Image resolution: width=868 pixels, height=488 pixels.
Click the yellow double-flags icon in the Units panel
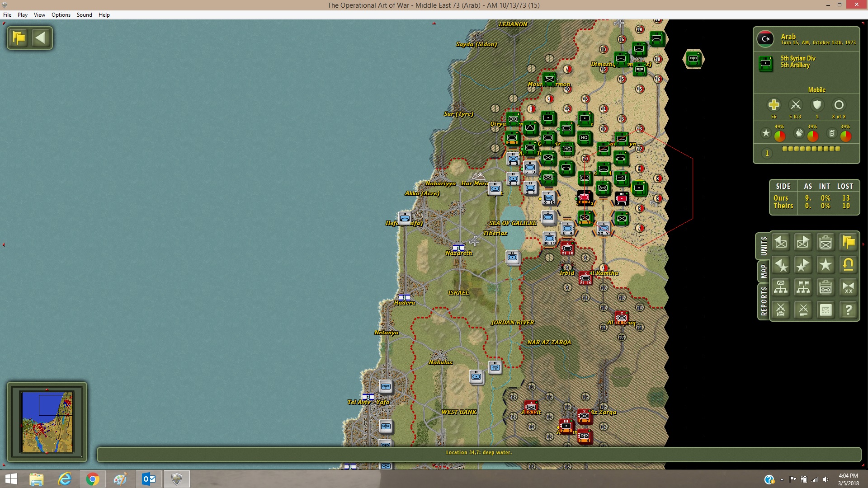(849, 243)
